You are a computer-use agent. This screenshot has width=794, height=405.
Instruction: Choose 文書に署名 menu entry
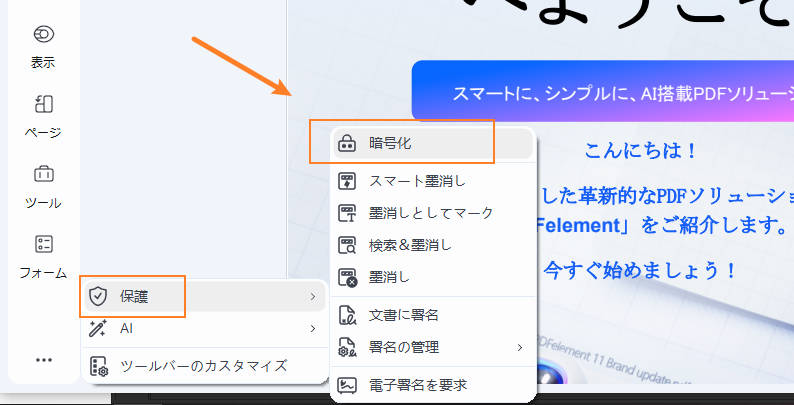[x=433, y=315]
